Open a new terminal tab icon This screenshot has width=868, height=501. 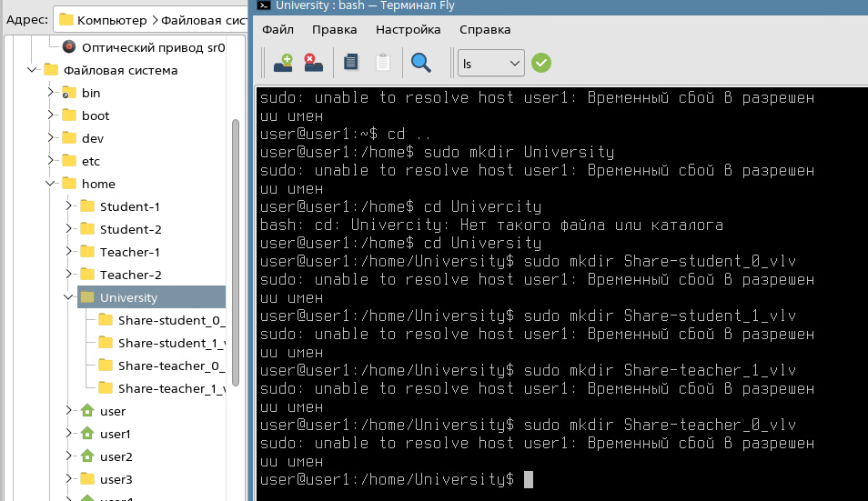pos(284,63)
